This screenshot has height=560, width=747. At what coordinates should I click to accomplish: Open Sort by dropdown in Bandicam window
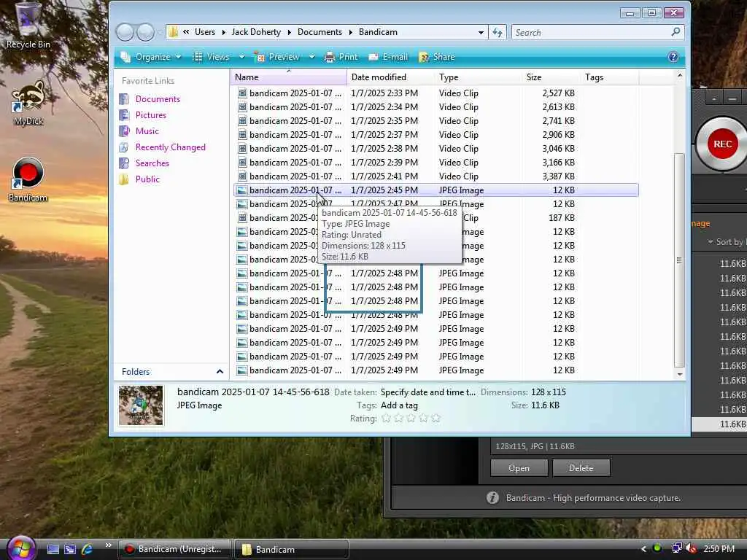[x=726, y=242]
